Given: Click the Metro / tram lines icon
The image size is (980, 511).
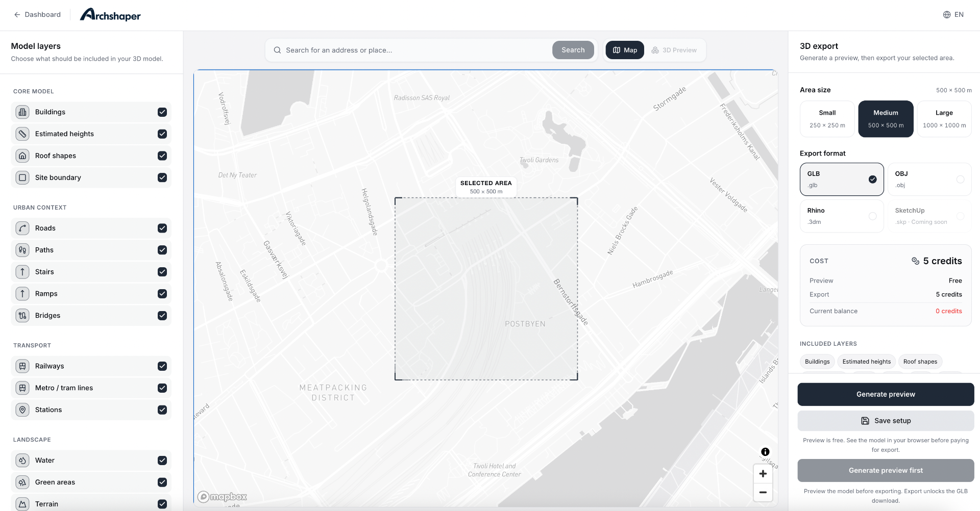Looking at the screenshot, I should 22,388.
